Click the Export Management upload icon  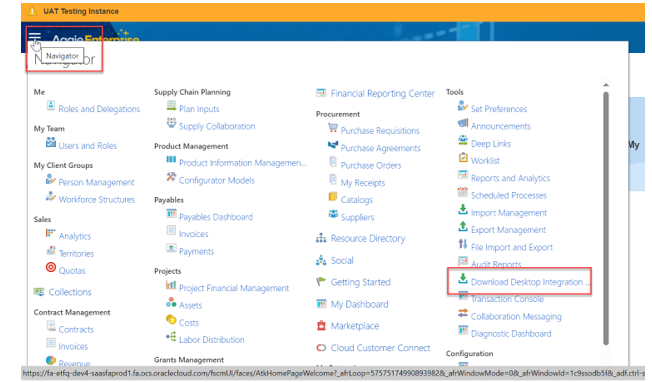[x=463, y=226]
